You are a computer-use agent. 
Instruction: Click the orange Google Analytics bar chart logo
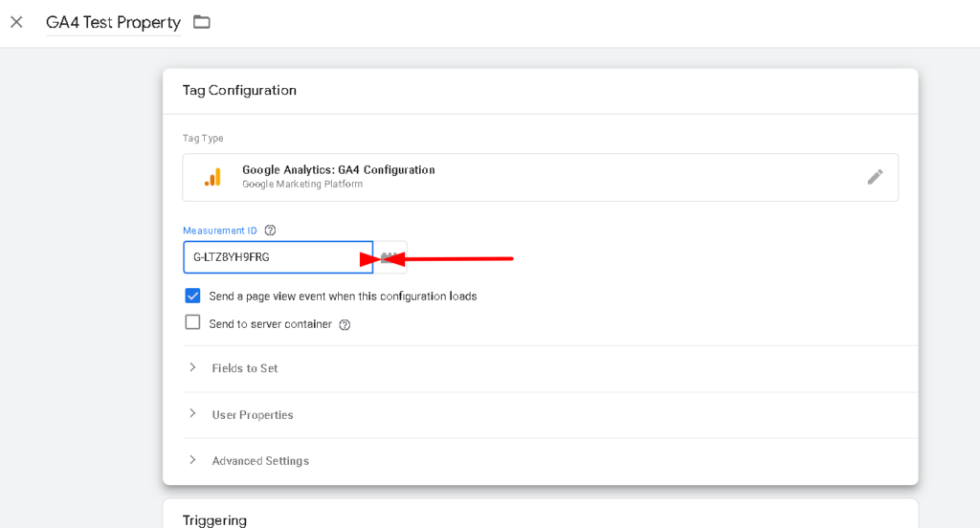tap(213, 178)
